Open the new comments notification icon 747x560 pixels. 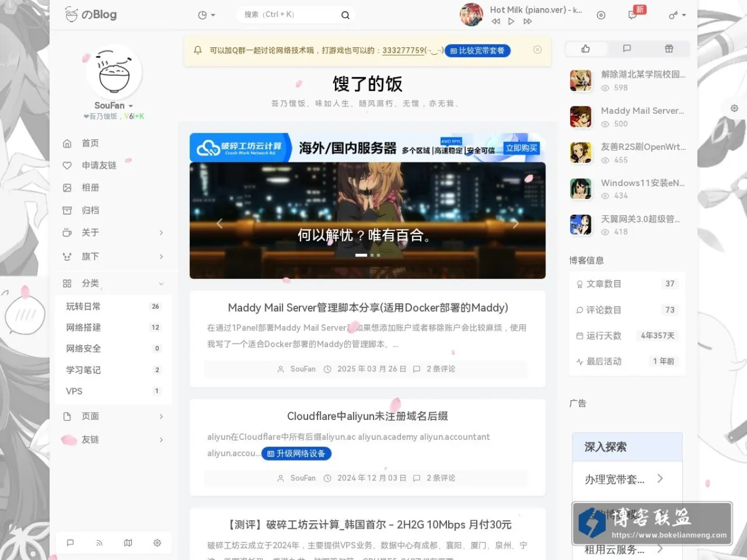[632, 15]
